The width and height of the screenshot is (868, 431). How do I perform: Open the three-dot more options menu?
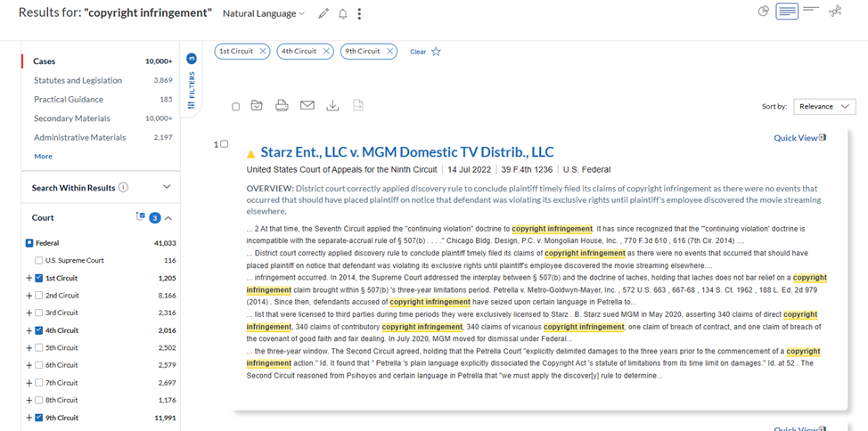[360, 14]
